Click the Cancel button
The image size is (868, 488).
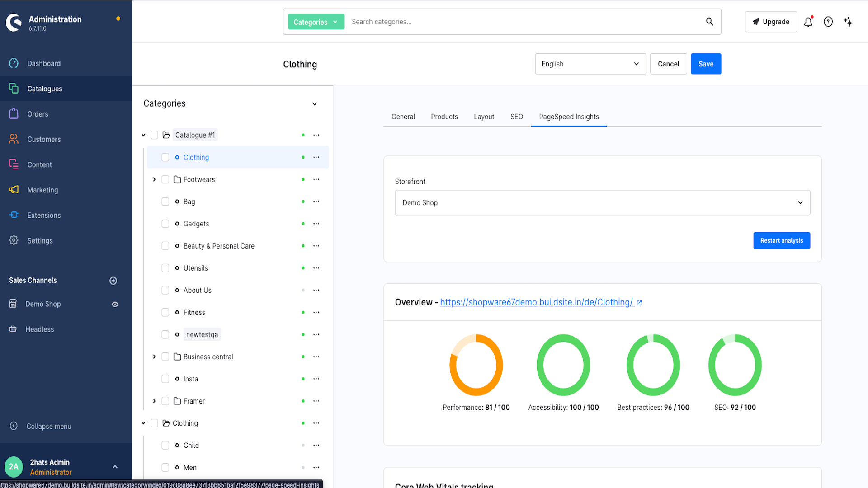click(668, 64)
